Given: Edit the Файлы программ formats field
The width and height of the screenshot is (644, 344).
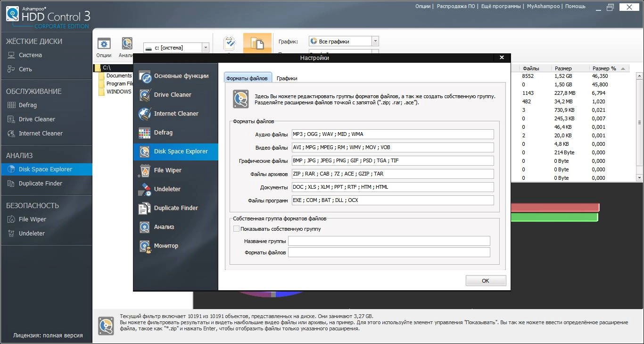Looking at the screenshot, I should 393,201.
